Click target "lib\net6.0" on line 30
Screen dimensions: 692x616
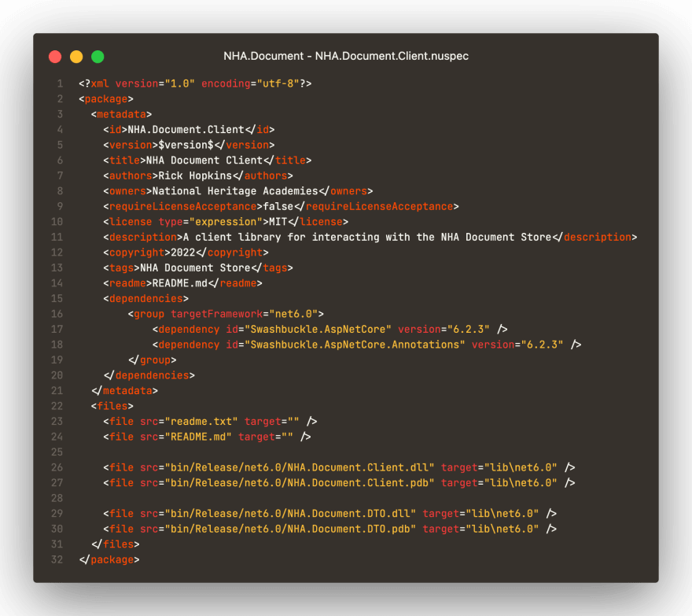480,529
